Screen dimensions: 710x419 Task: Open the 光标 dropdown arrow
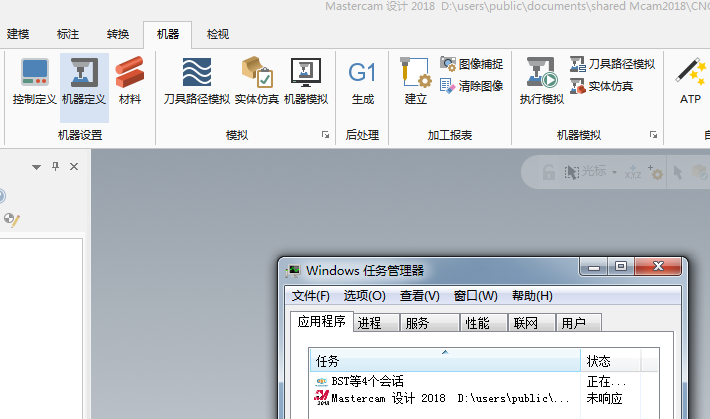[614, 173]
